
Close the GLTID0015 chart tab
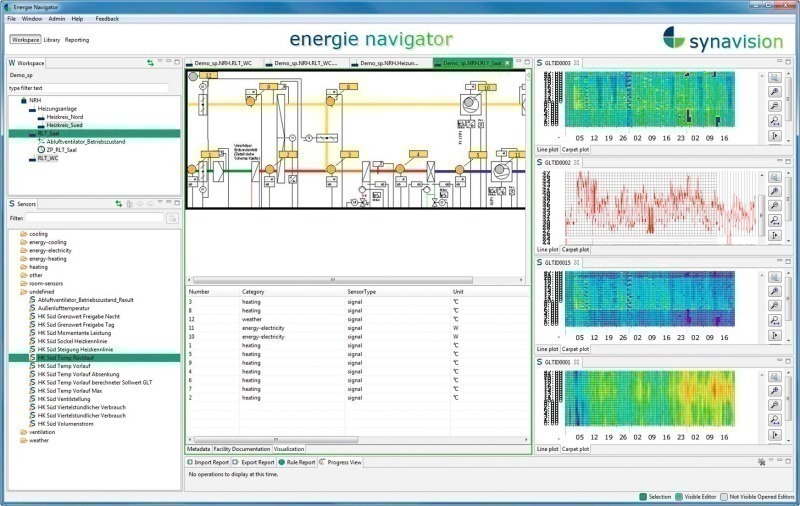point(577,262)
